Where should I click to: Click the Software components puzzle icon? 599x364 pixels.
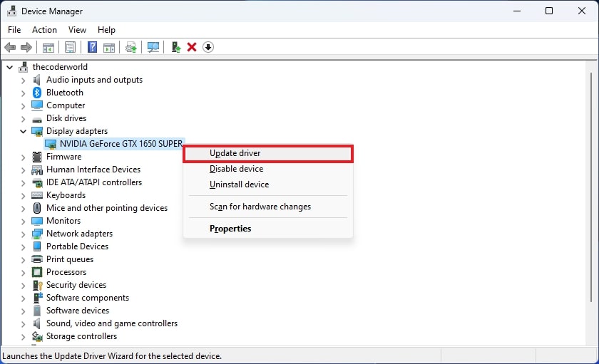tap(37, 298)
